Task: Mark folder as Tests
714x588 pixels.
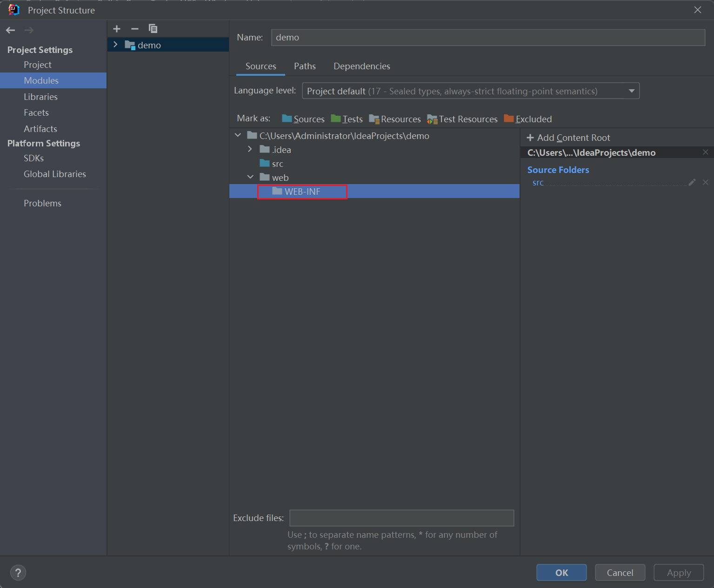Action: point(347,119)
